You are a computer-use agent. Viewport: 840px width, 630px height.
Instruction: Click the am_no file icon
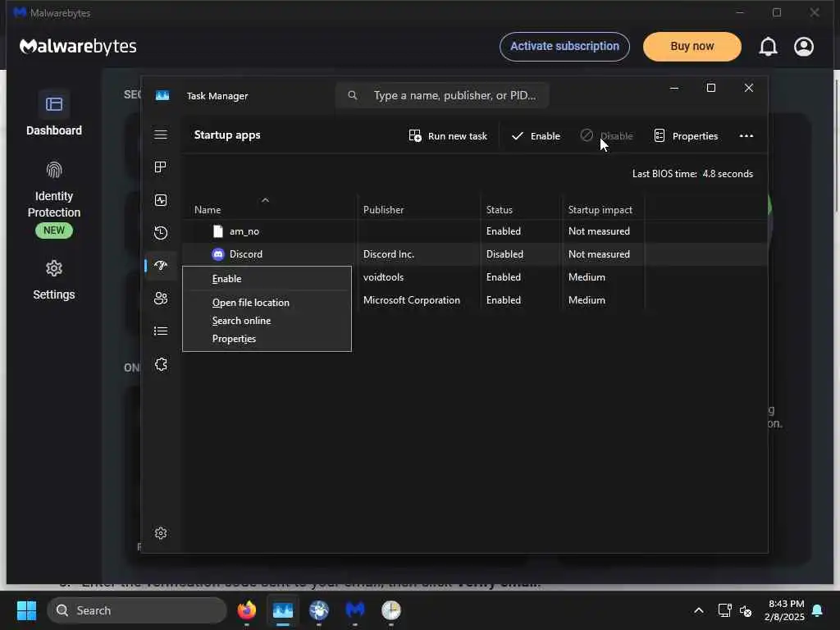218,231
